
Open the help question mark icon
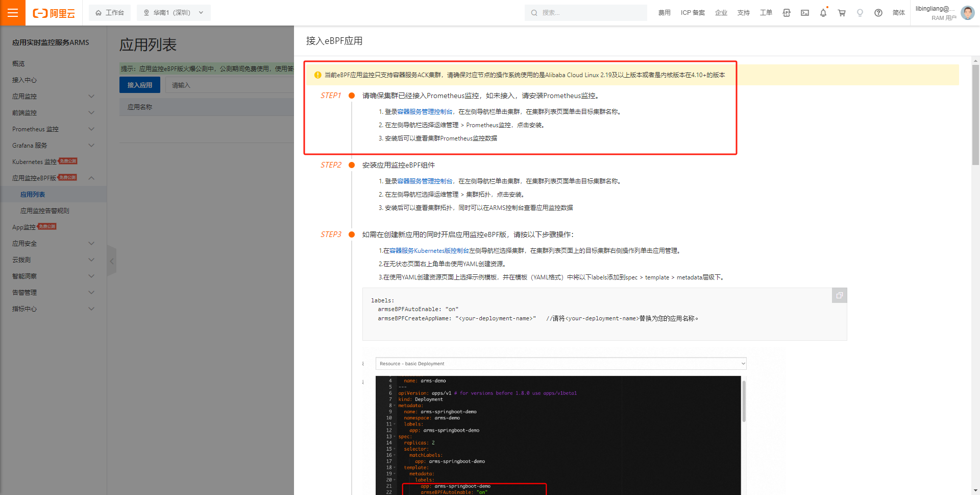(878, 13)
